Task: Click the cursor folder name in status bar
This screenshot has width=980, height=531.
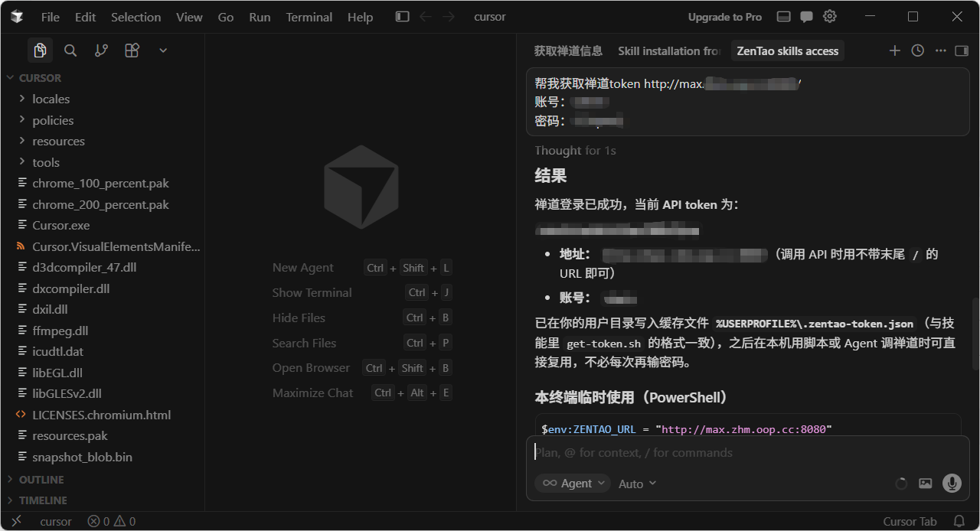Action: point(56,521)
